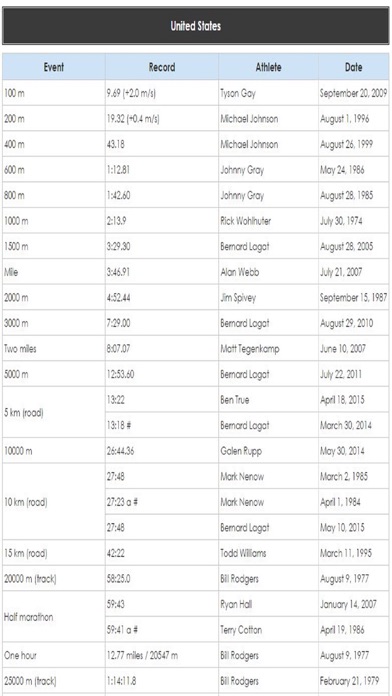The width and height of the screenshot is (392, 696).
Task: Click Alan Webb in the Mile row
Action: click(240, 272)
